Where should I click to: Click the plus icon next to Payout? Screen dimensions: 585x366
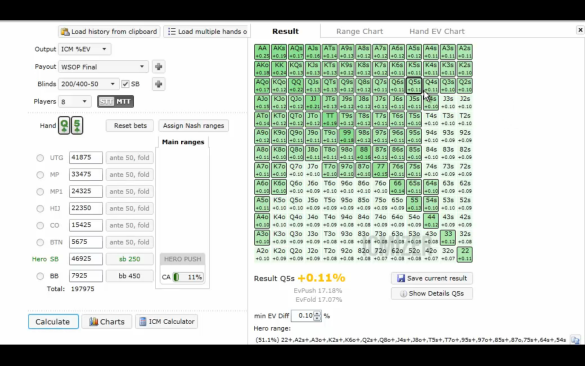coord(159,67)
